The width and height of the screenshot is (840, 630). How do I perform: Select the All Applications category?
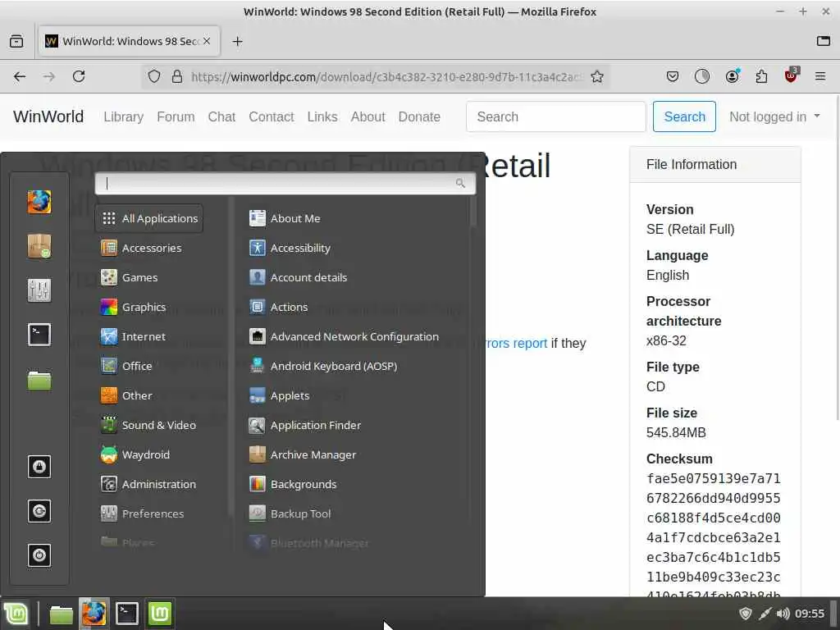click(x=149, y=218)
